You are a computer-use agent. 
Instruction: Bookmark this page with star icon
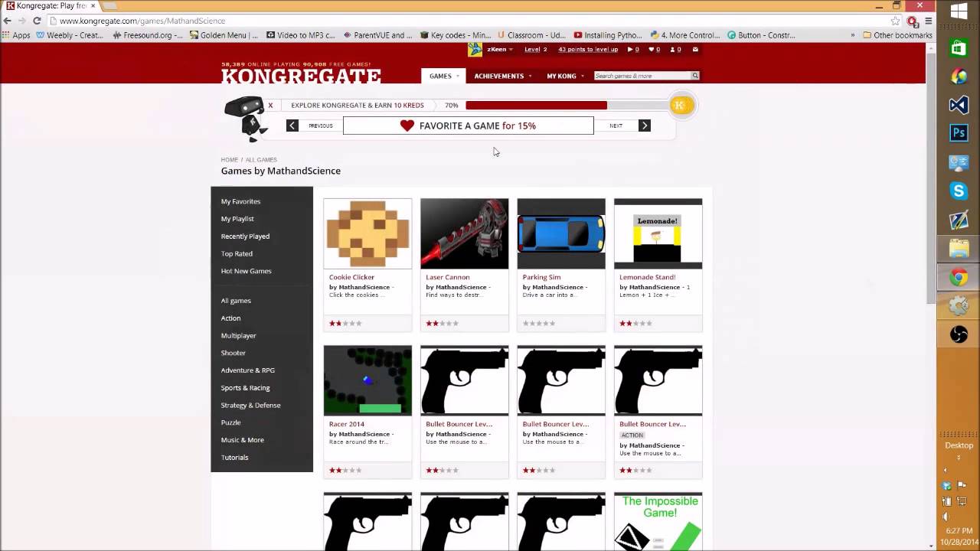pyautogui.click(x=895, y=21)
